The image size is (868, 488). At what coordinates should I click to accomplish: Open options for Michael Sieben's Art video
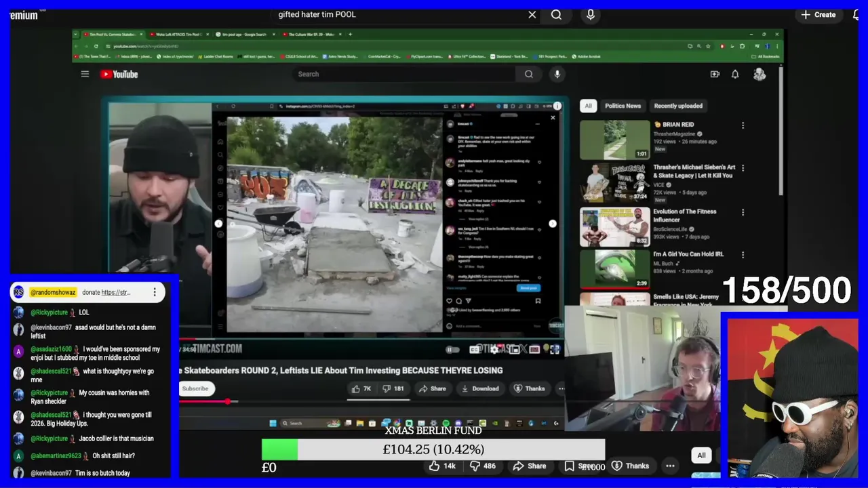[x=743, y=169]
